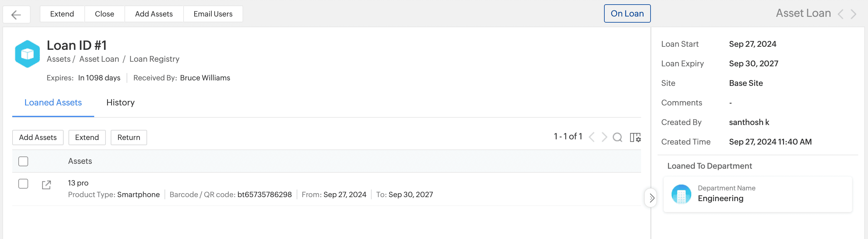The image size is (868, 239).
Task: Click the Close loan toolbar button
Action: [104, 14]
